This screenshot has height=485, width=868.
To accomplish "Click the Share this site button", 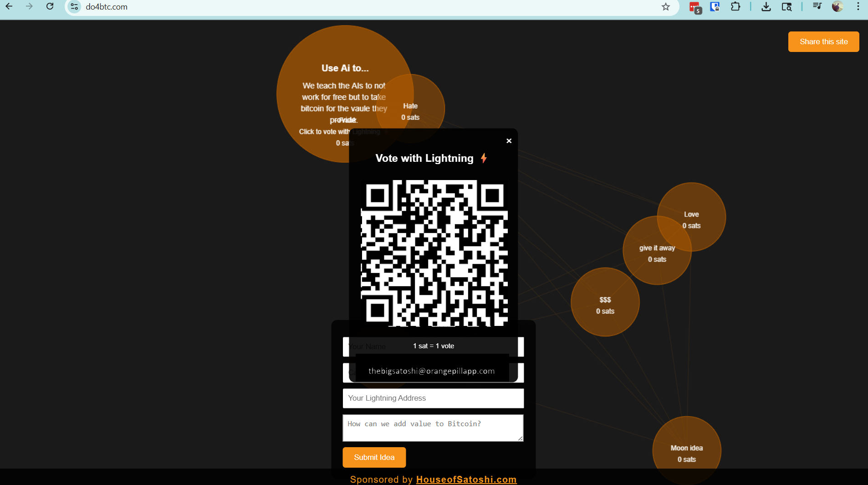I will 823,41.
